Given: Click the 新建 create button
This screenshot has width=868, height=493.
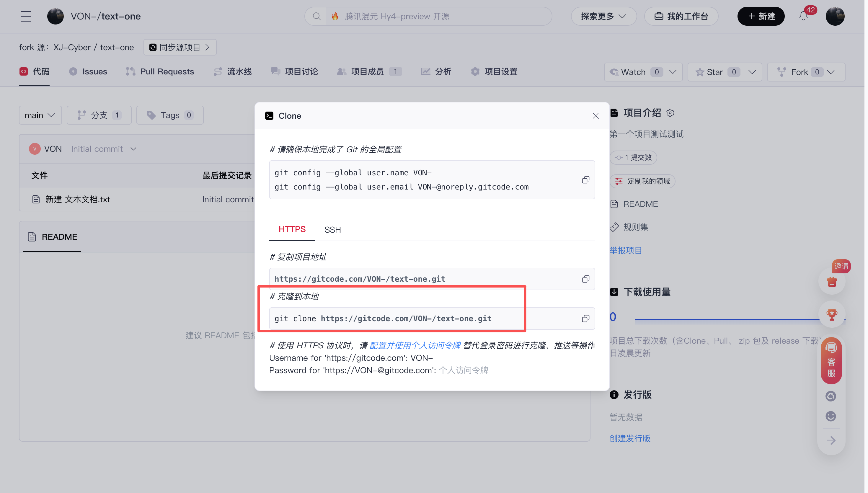Looking at the screenshot, I should click(761, 16).
